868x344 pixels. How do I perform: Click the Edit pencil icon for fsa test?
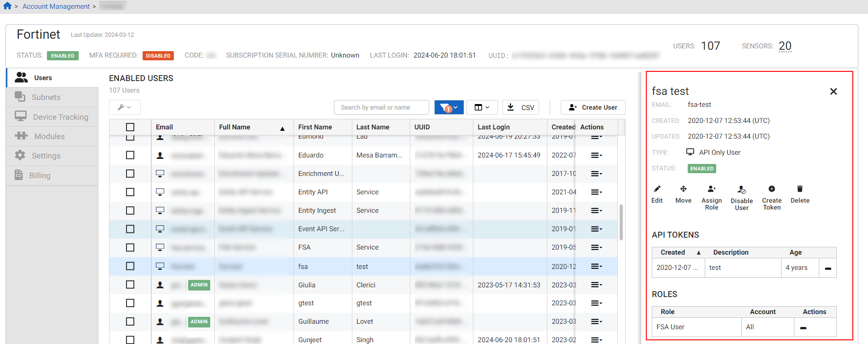tap(657, 189)
